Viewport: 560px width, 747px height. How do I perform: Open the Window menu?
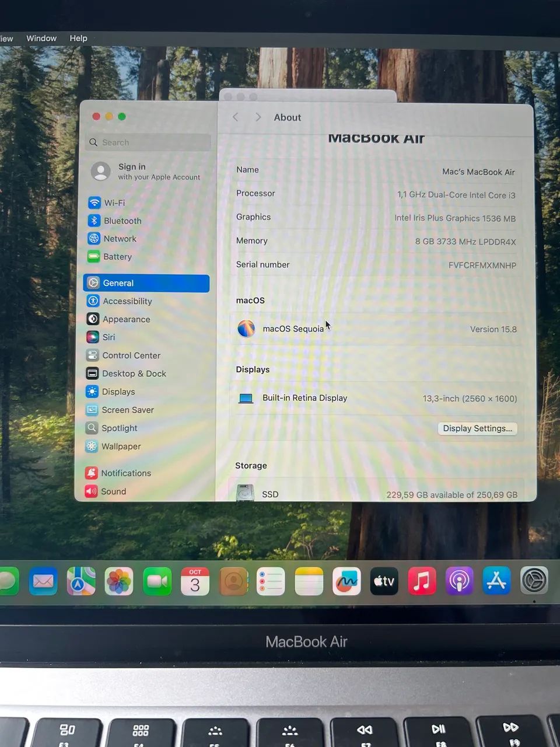tap(41, 39)
